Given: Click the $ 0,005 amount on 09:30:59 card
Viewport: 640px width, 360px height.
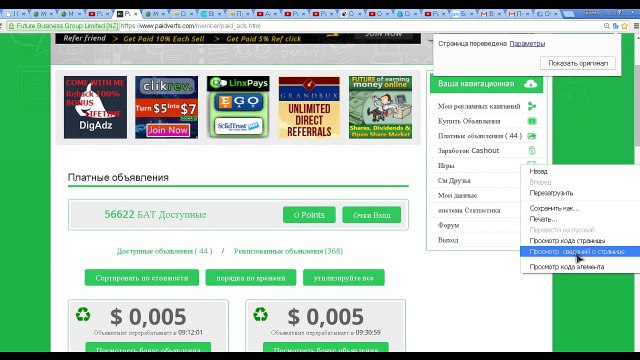Looking at the screenshot, I should pos(325,317).
